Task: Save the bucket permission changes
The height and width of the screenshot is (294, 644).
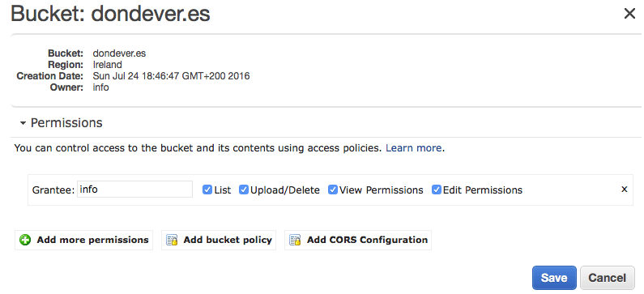Action: [x=554, y=278]
